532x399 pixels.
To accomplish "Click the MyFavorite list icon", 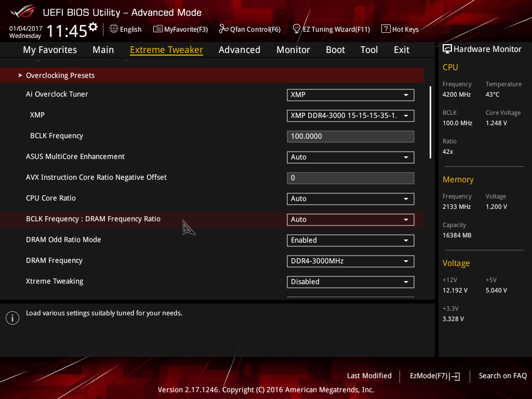I will pos(157,29).
